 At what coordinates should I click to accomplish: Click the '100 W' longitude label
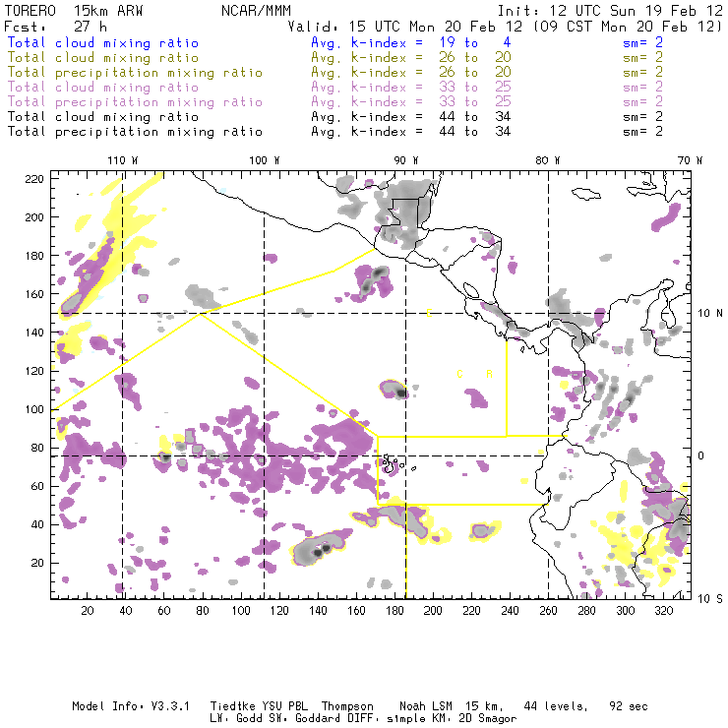click(265, 160)
